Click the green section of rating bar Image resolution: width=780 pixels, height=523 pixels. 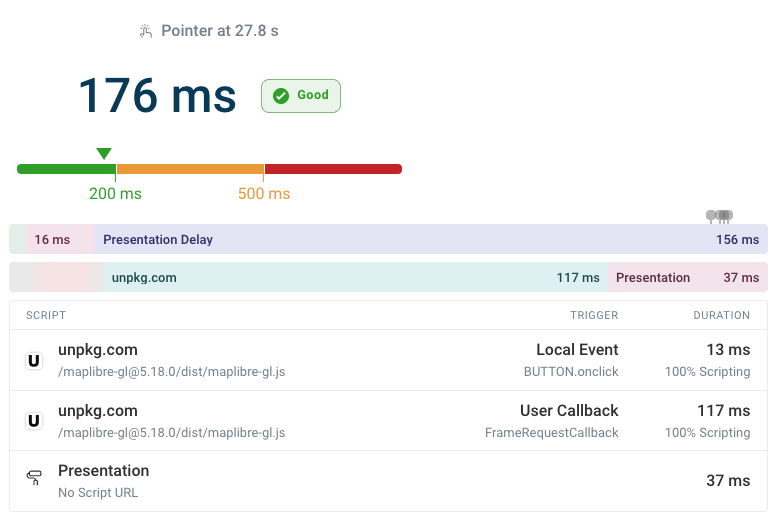(66, 169)
